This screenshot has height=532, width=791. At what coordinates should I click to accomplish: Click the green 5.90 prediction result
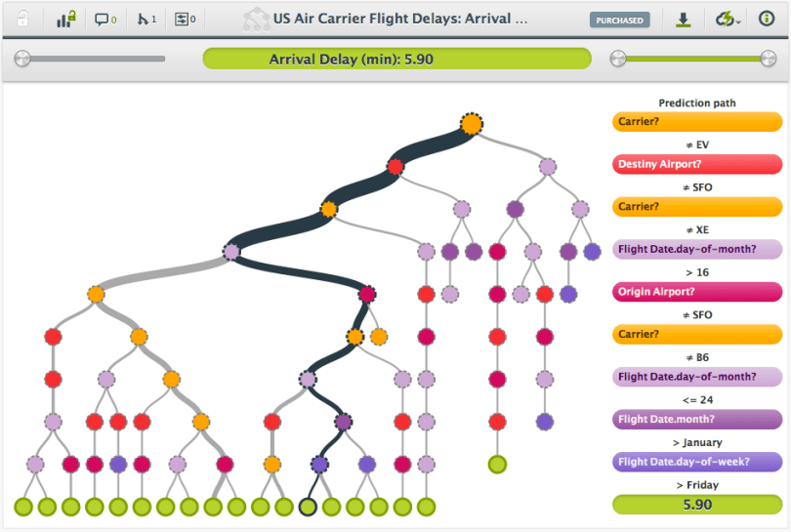[697, 504]
